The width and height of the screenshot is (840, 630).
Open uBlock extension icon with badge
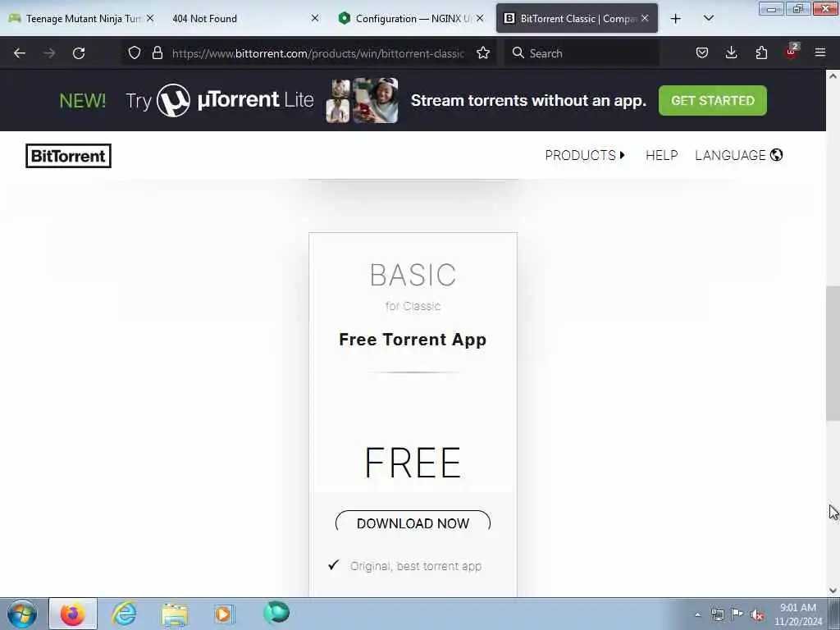click(792, 52)
